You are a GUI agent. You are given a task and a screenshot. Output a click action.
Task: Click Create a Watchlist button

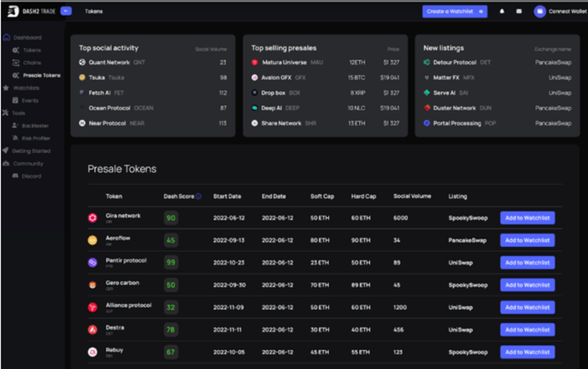455,12
